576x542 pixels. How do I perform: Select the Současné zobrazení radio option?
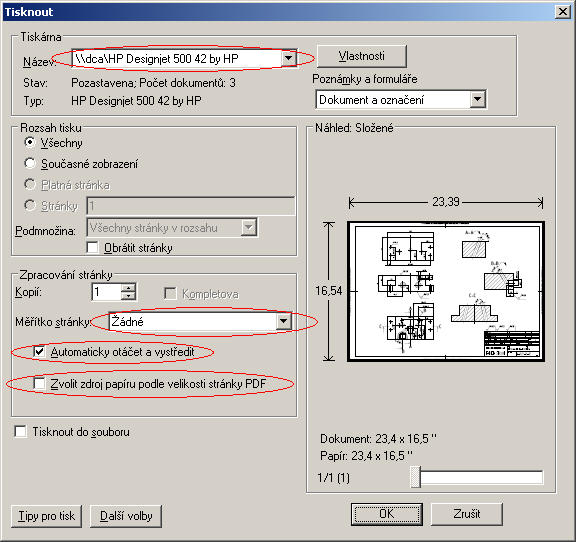(30, 163)
